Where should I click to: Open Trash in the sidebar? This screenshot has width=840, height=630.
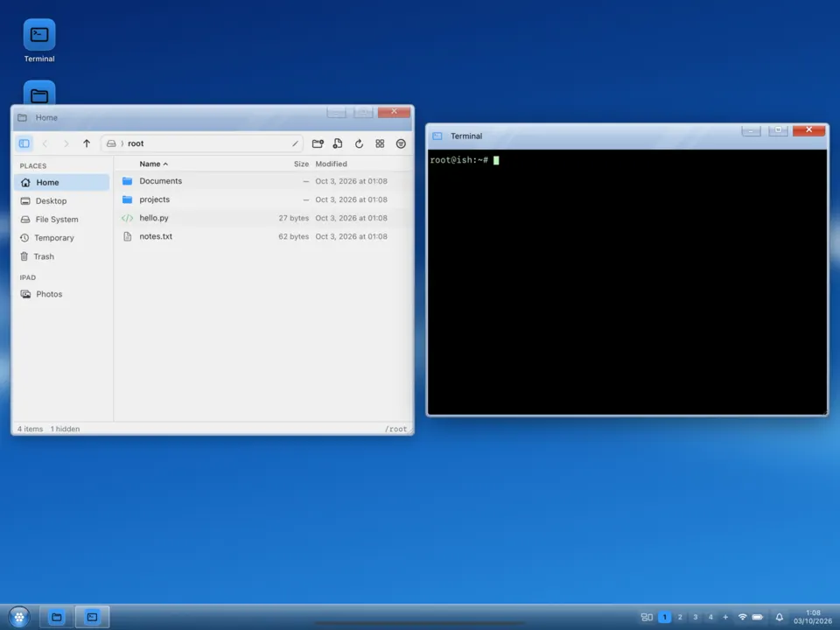click(x=61, y=256)
